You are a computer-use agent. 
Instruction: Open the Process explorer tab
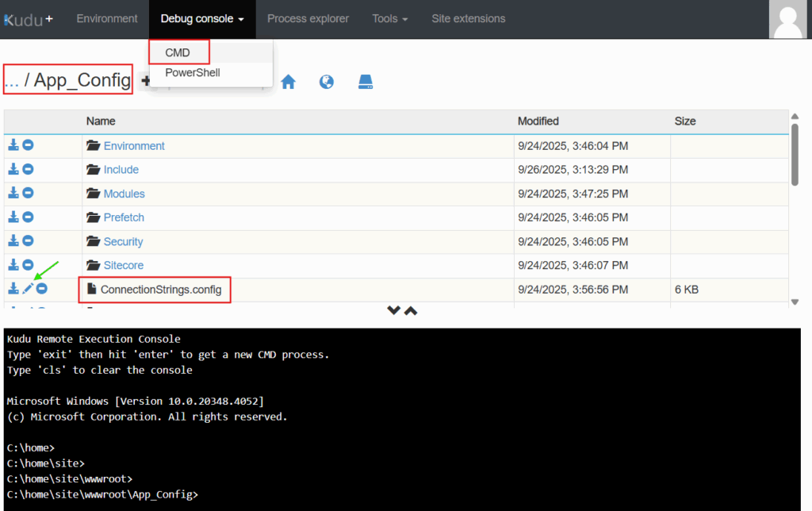click(x=308, y=18)
